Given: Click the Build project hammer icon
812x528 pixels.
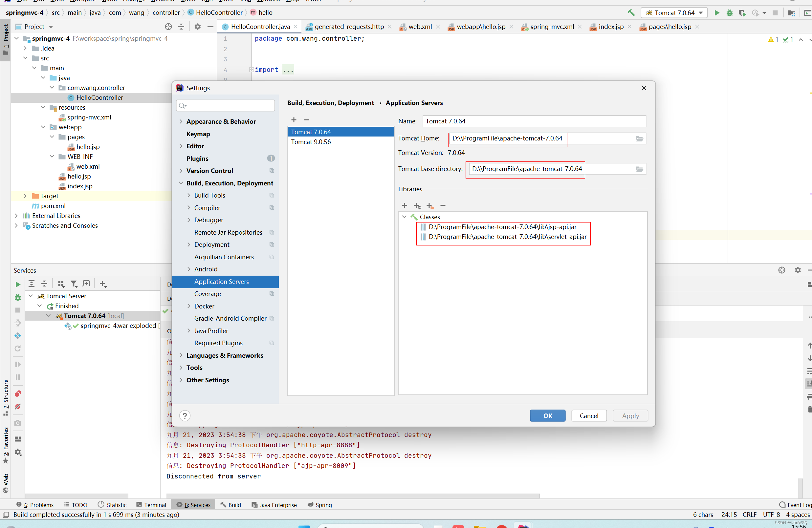Looking at the screenshot, I should 631,12.
